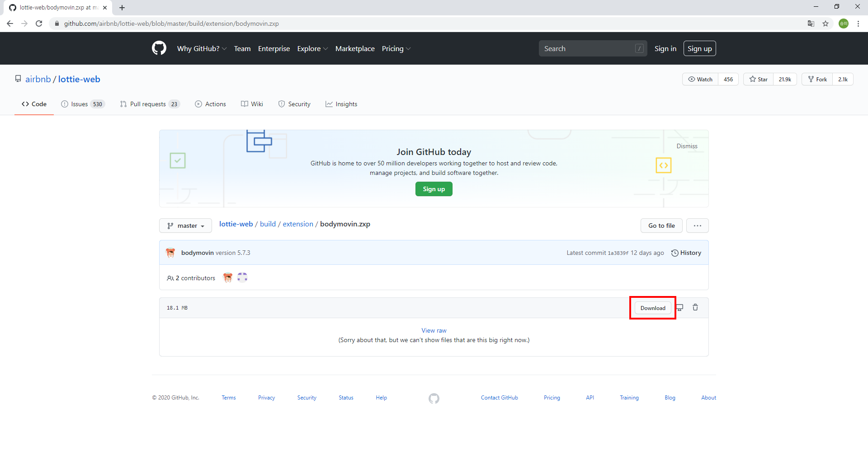Click the header Sign up button

pos(699,48)
